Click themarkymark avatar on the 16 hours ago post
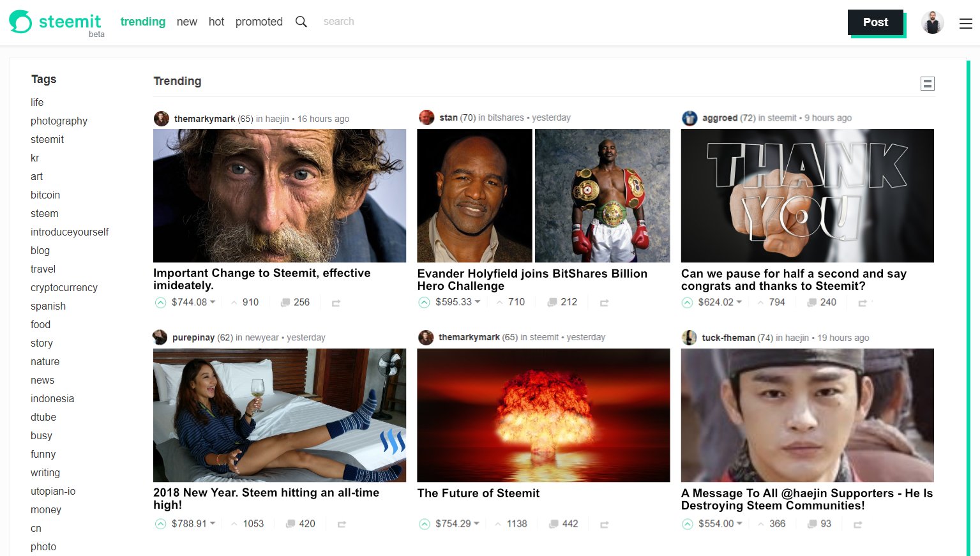This screenshot has height=556, width=980. coord(162,119)
